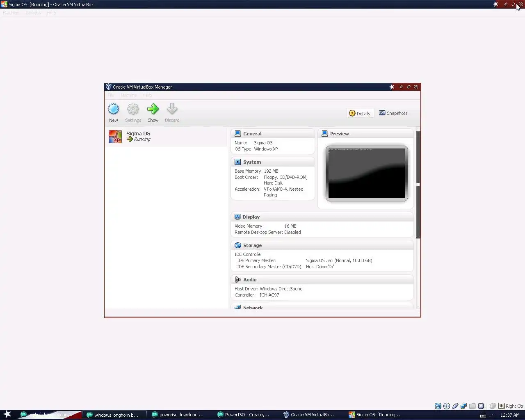This screenshot has width=525, height=420.
Task: Click the keyboard icon in system tray
Action: click(x=483, y=415)
